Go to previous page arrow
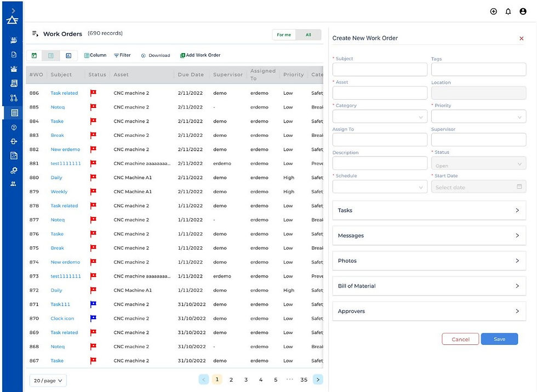The width and height of the screenshot is (537, 392). (x=204, y=379)
